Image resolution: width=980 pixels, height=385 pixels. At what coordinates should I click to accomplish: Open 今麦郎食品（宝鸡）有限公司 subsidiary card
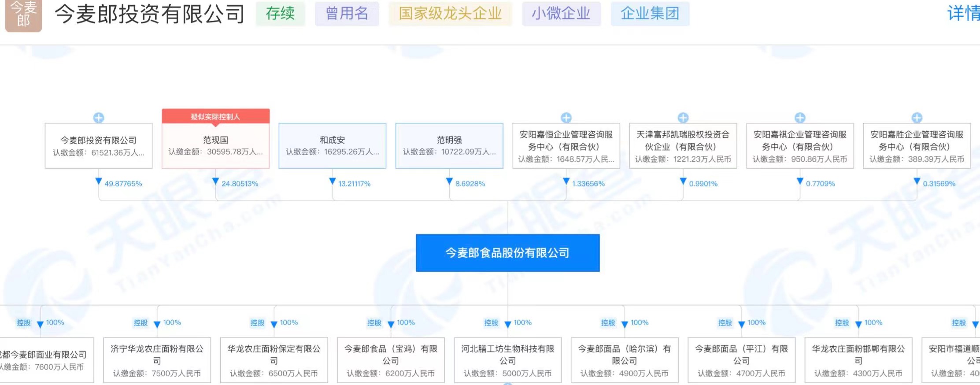tap(391, 360)
